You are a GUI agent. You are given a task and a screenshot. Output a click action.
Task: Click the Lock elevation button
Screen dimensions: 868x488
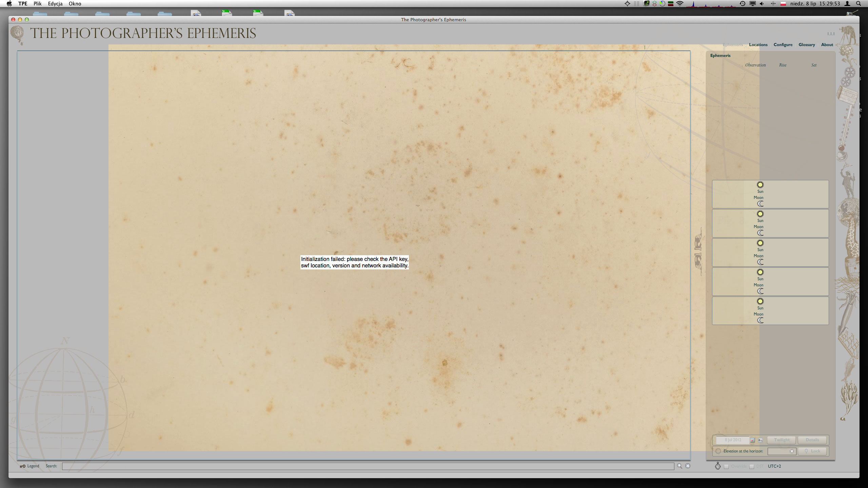[812, 451]
